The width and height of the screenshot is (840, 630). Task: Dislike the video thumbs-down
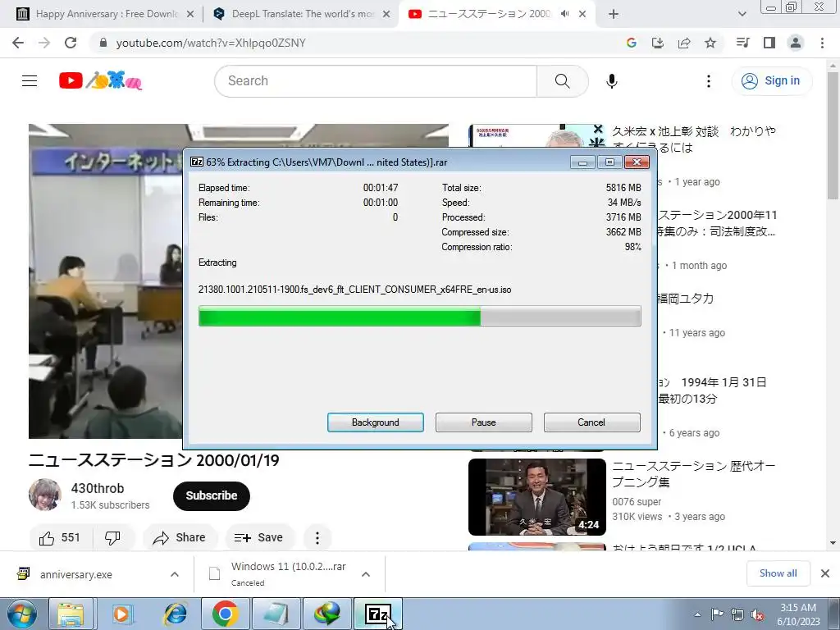(x=112, y=538)
